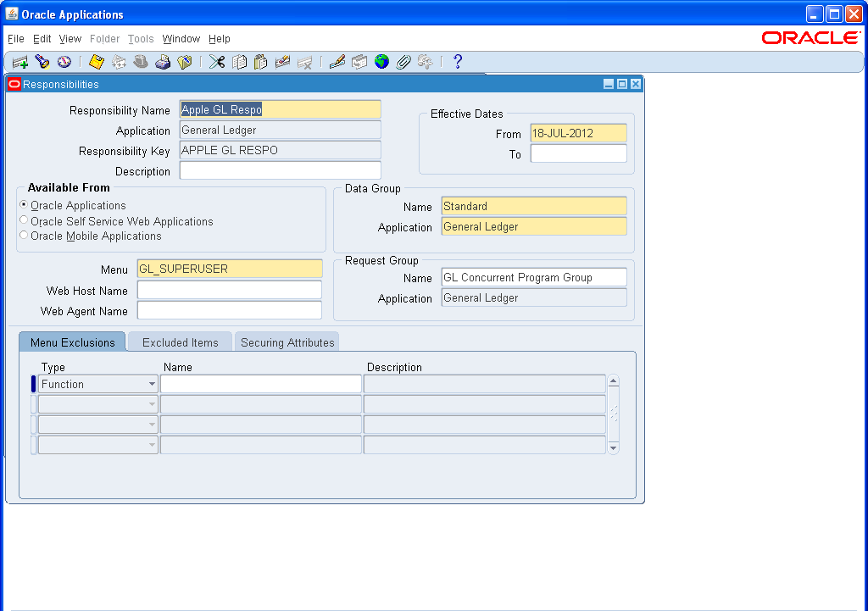Click the Window Help question mark icon
868x611 pixels.
[x=458, y=61]
